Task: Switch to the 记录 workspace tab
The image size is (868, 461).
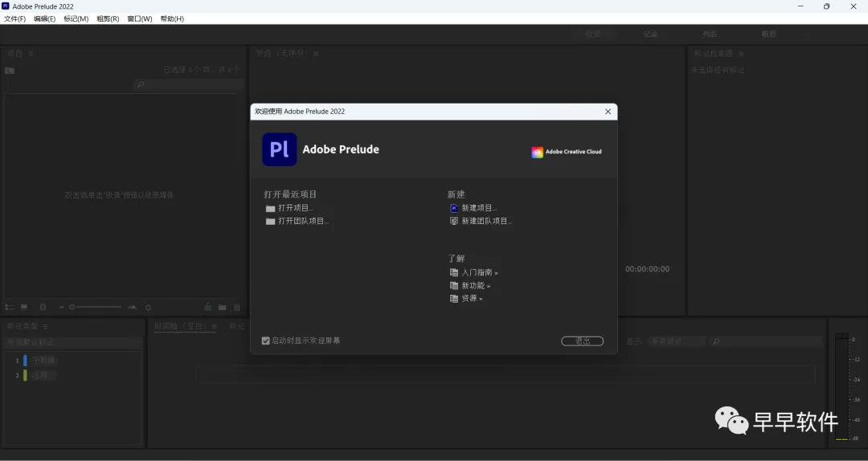Action: point(650,35)
